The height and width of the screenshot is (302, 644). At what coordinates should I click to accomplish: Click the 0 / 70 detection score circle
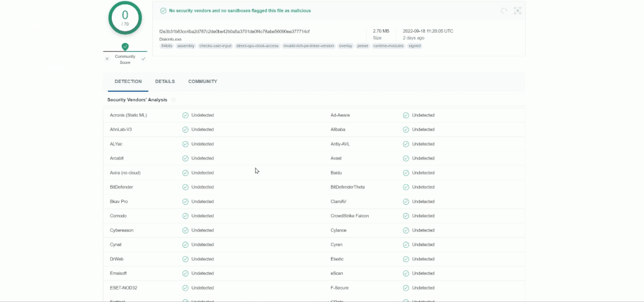click(x=125, y=18)
